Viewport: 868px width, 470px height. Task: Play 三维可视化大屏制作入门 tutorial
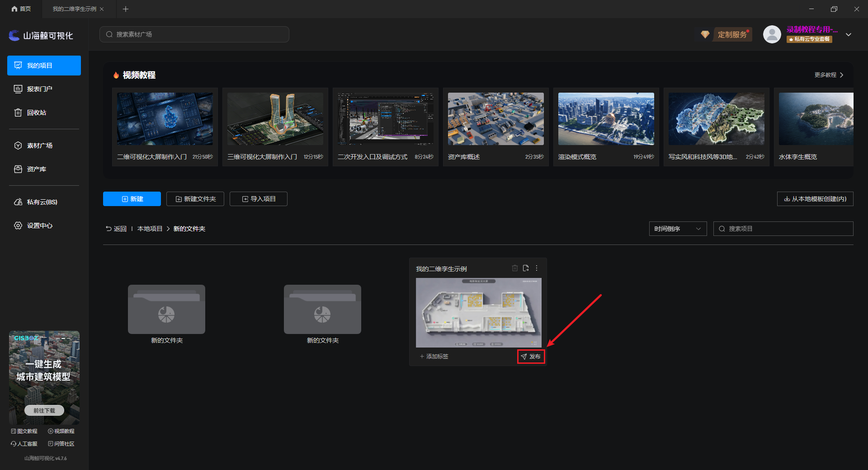point(275,127)
